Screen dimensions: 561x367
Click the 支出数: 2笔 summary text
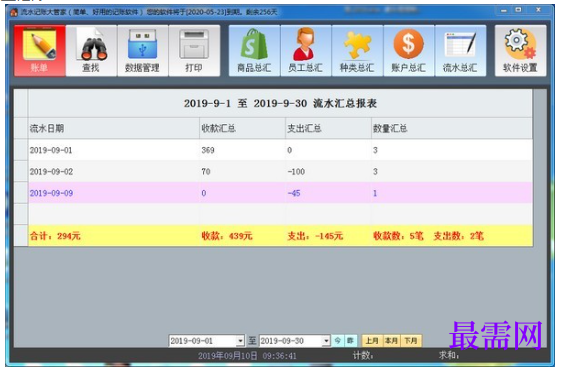click(x=458, y=236)
